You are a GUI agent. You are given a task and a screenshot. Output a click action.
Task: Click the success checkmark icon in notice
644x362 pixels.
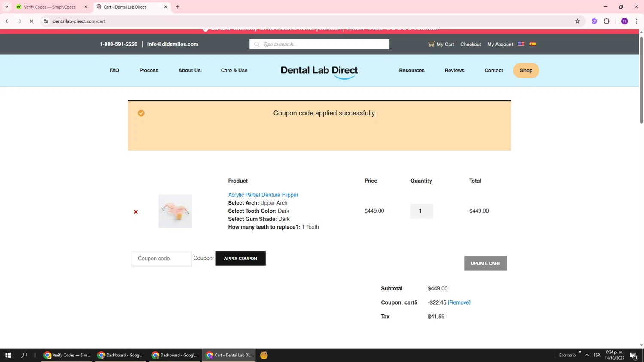[x=141, y=113]
